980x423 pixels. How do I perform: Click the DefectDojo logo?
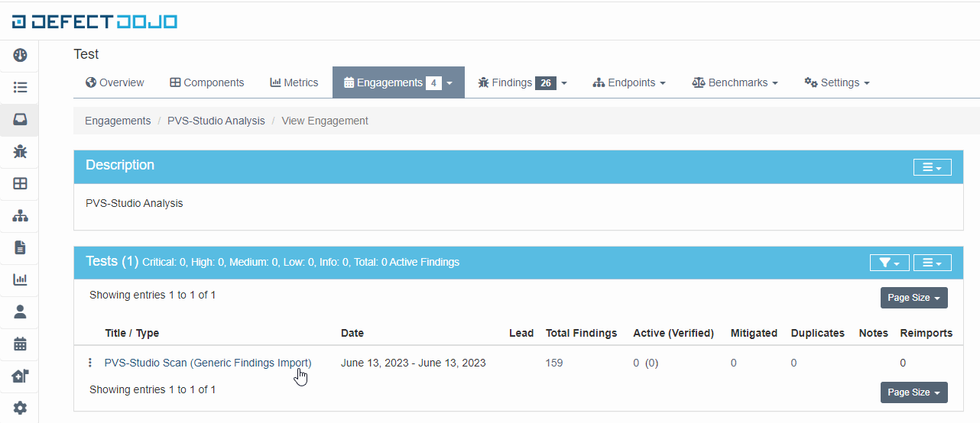[95, 21]
